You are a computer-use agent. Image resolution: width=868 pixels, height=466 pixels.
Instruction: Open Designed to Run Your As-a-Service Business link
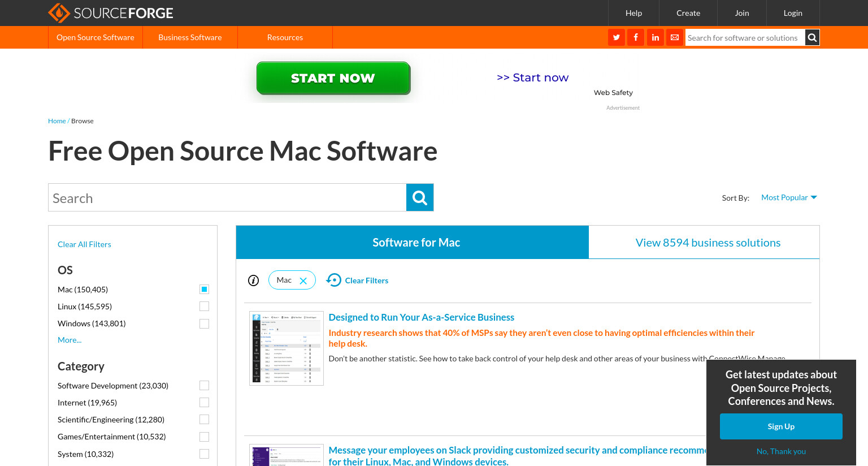point(422,317)
